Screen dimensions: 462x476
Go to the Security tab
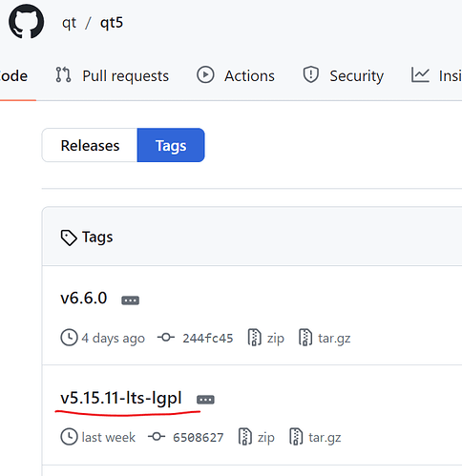343,75
